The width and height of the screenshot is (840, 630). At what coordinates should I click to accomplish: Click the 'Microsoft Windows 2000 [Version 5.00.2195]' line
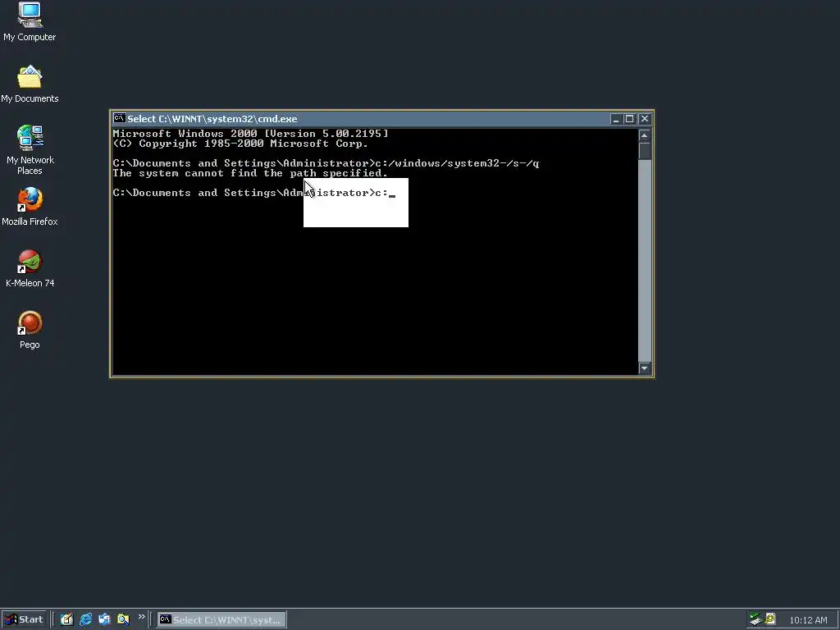250,134
